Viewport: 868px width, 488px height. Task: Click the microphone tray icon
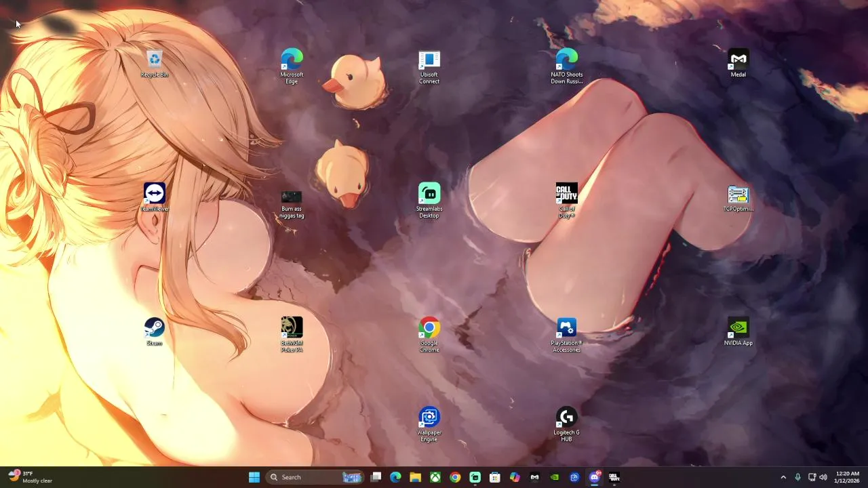[x=797, y=477]
